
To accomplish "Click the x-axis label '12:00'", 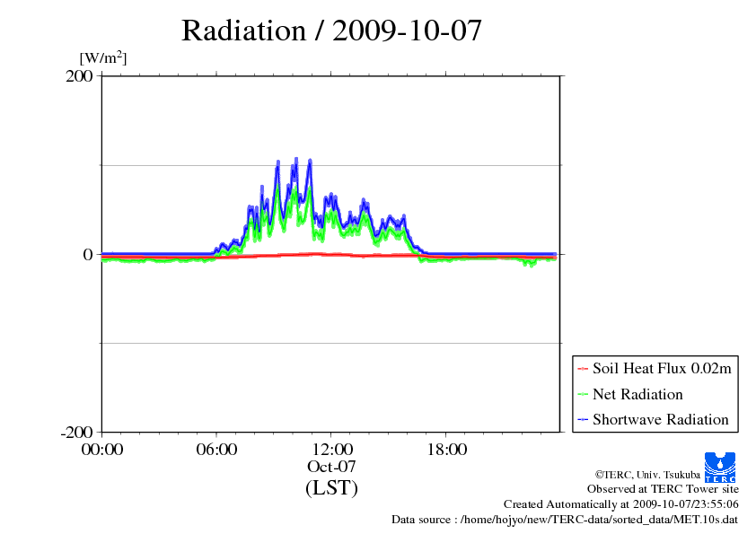I will point(331,450).
